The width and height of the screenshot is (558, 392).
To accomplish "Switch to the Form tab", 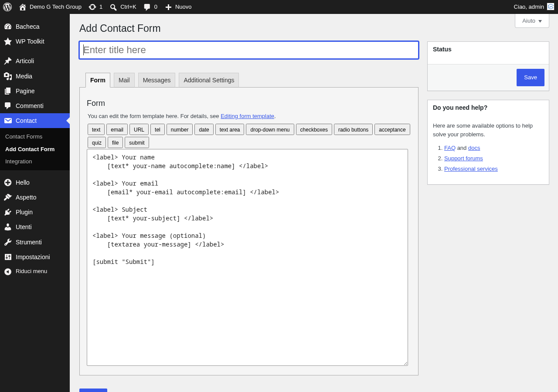I will coord(98,80).
